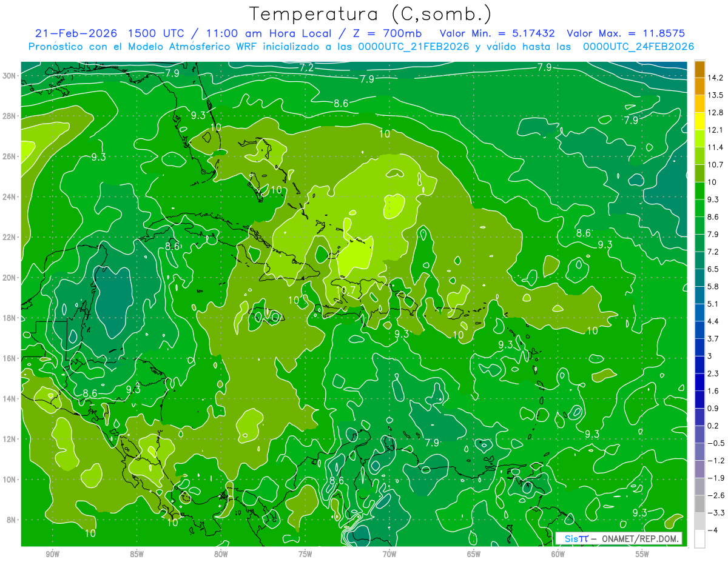Click the "90W" longitude axis label
This screenshot has width=728, height=562.
53,554
